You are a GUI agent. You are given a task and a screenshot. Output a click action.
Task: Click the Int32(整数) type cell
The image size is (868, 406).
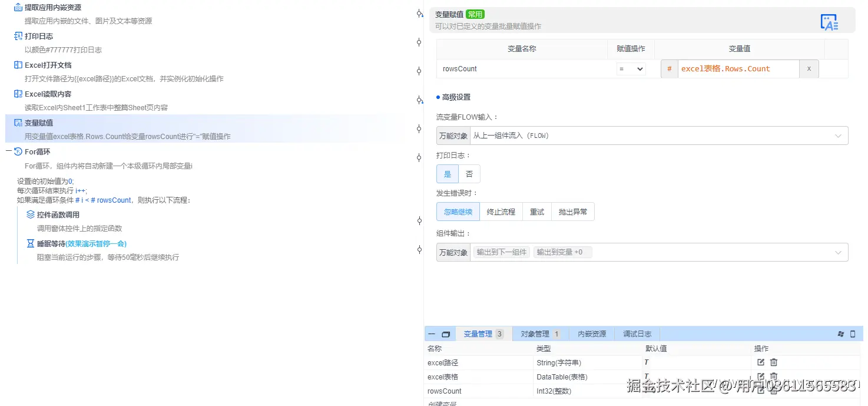click(554, 391)
